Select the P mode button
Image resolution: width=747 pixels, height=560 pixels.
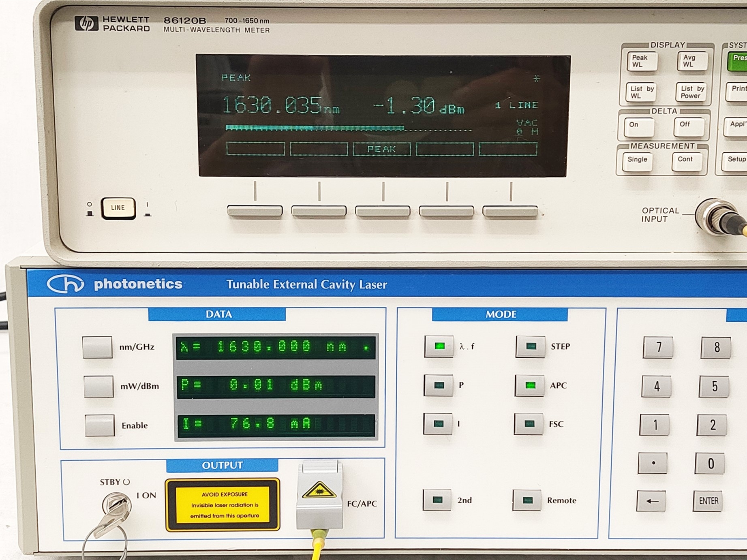439,385
